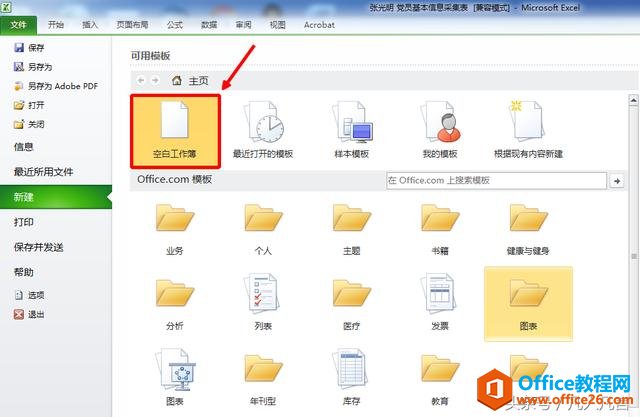Open the 库存 inventory templates

pos(352,377)
